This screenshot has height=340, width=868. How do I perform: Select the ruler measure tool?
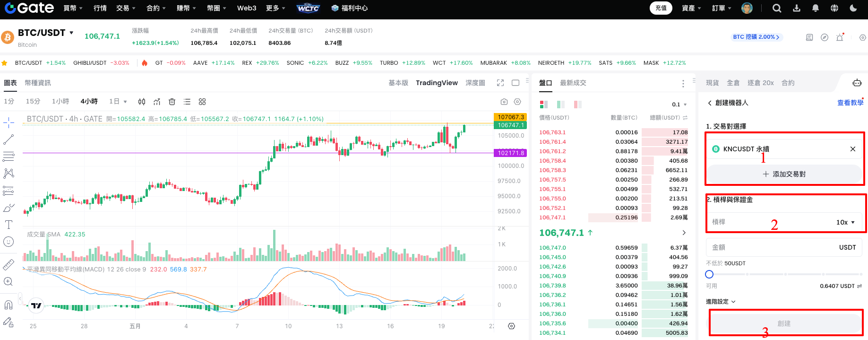point(9,265)
